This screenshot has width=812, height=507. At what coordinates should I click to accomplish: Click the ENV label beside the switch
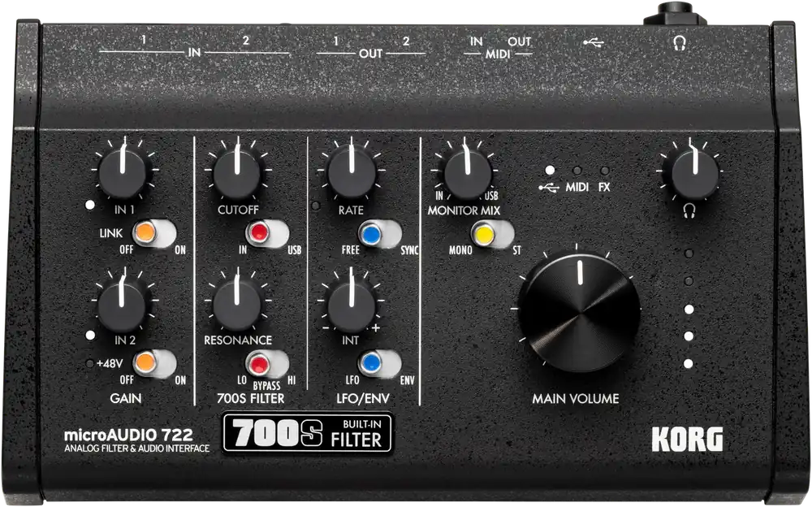408,380
